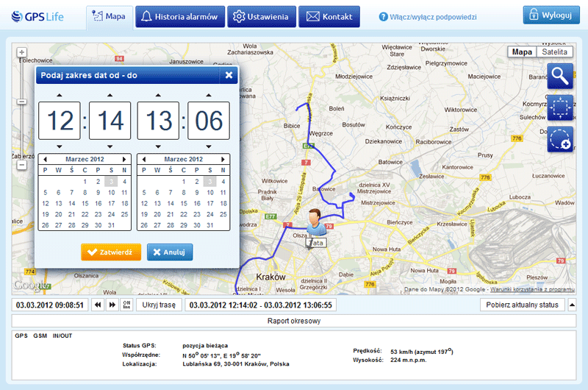588x390 pixels.
Task: Open Warunki korzystania z programu link
Action: (532, 289)
